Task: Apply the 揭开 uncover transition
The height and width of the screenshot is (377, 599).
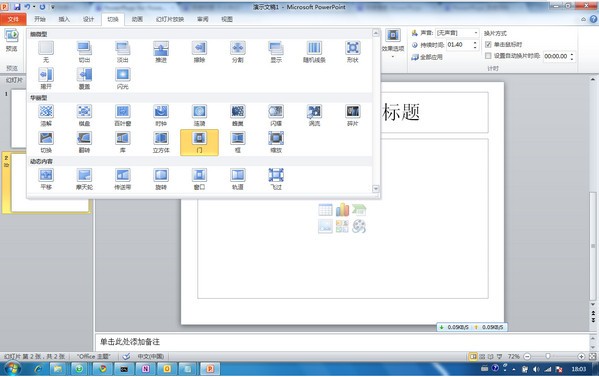Action: pyautogui.click(x=46, y=78)
